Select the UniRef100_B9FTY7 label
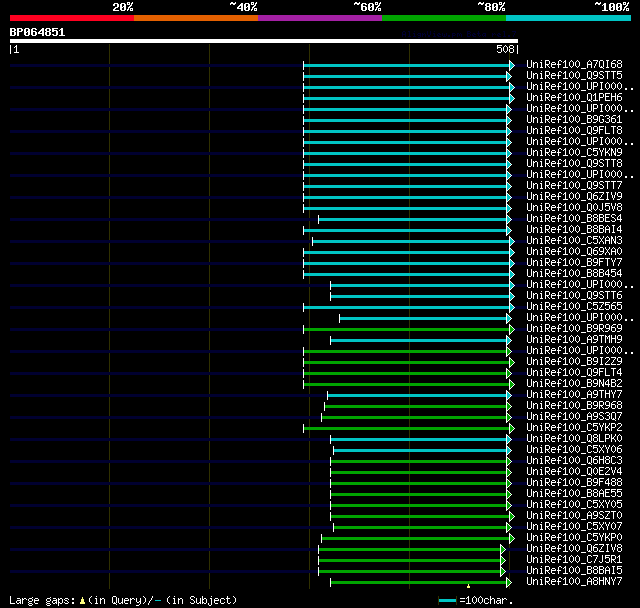 coord(574,263)
